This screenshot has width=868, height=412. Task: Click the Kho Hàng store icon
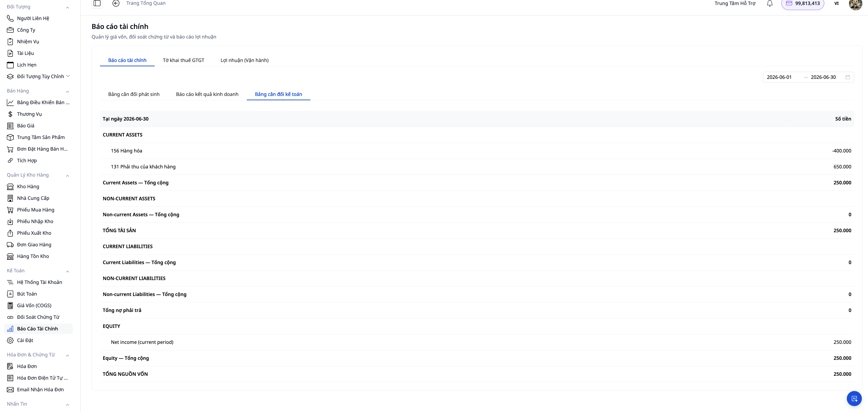[10, 186]
